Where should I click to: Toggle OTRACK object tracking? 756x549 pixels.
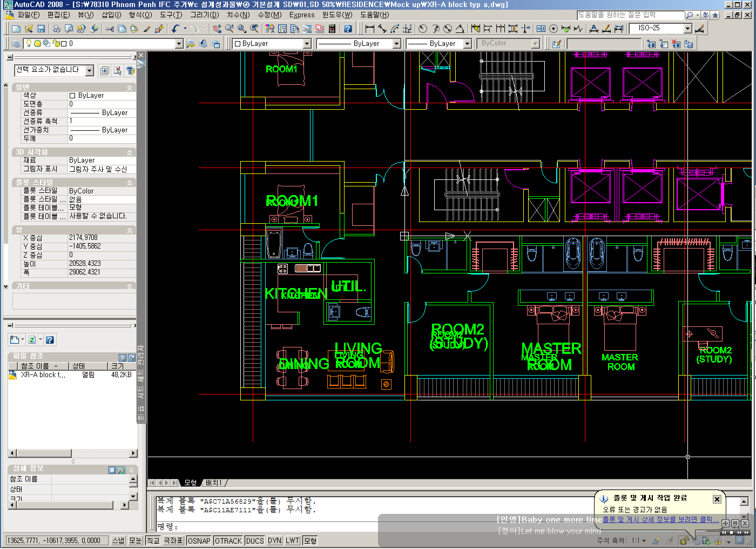pos(228,540)
